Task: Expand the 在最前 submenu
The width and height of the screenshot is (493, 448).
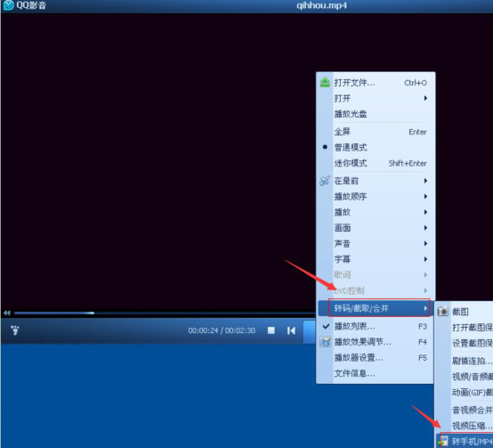Action: pyautogui.click(x=376, y=181)
